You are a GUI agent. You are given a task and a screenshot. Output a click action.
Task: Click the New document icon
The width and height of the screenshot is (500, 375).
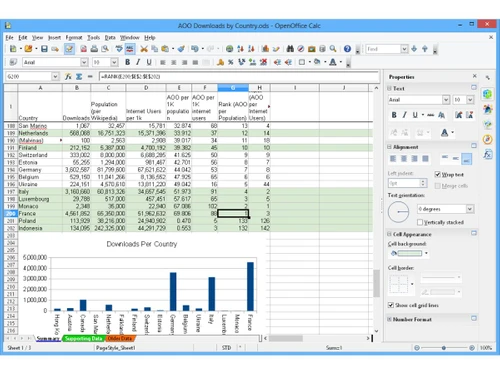(13, 49)
